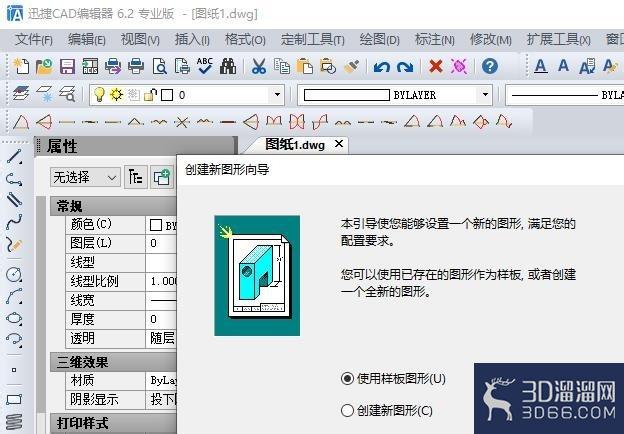Redo the last undone action

405,66
